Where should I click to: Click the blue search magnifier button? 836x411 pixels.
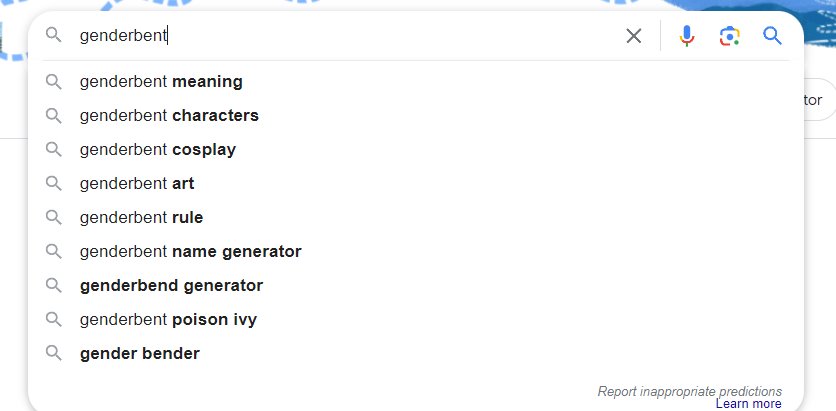point(772,36)
